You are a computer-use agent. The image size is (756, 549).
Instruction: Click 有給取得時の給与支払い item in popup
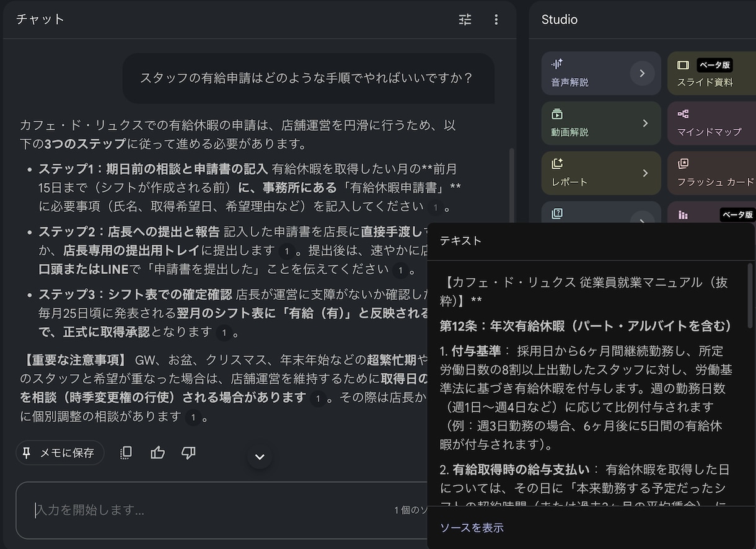521,469
